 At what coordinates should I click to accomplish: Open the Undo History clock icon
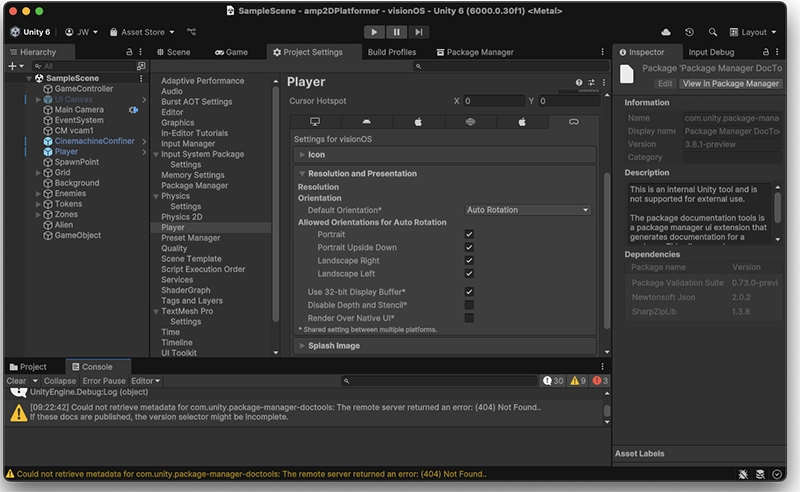(690, 32)
